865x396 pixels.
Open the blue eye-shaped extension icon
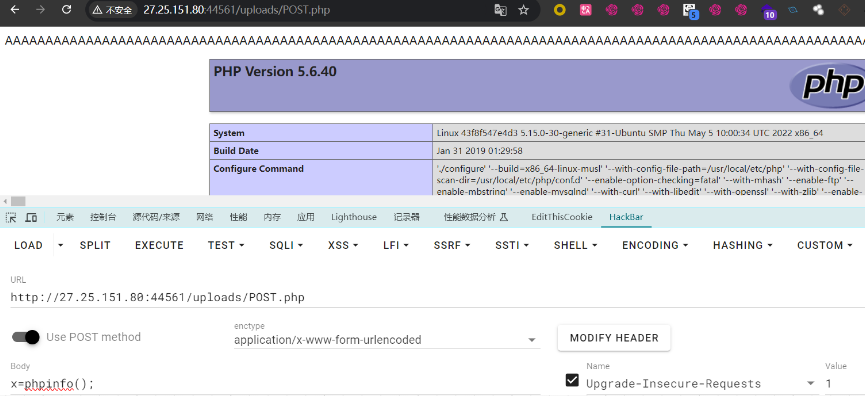click(793, 10)
